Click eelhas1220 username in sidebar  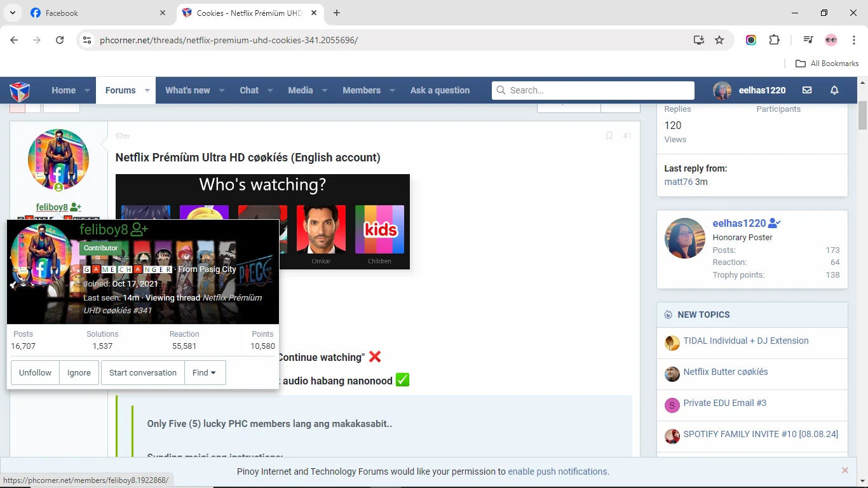pos(739,223)
